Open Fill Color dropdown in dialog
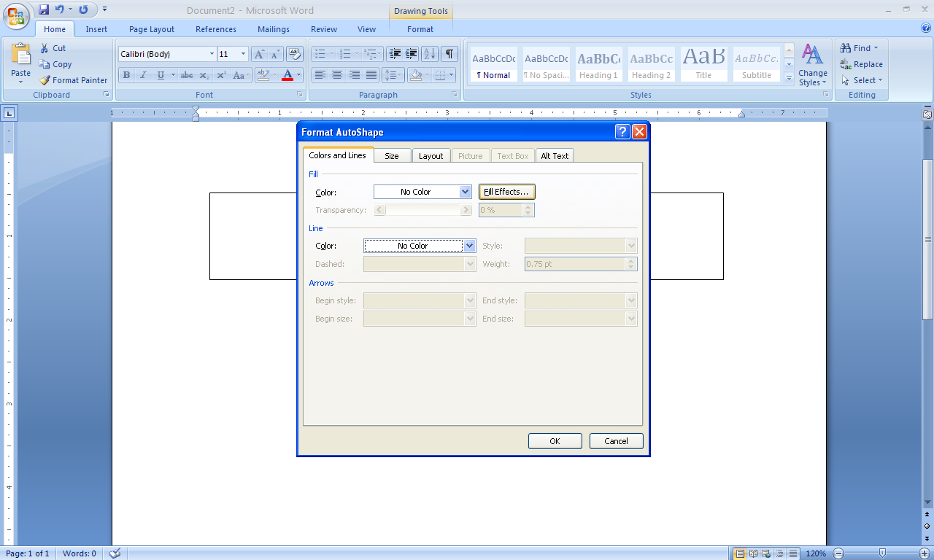Screen dimensions: 934x560 coord(465,192)
